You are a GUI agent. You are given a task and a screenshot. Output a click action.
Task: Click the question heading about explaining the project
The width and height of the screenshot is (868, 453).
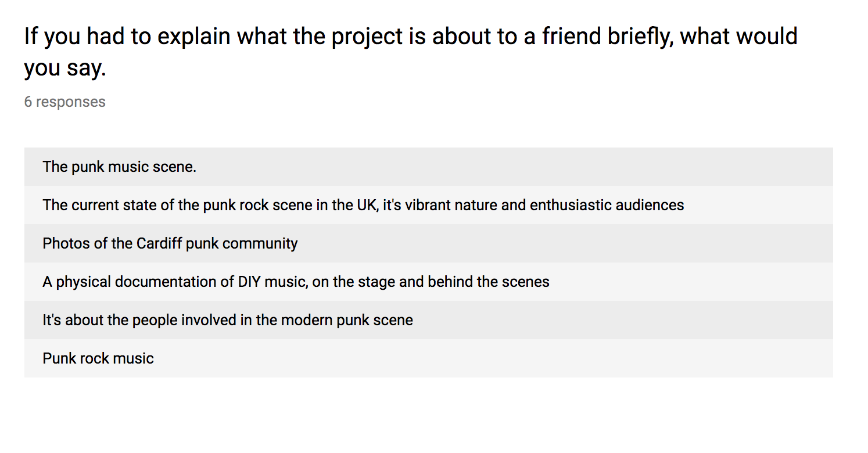(411, 52)
